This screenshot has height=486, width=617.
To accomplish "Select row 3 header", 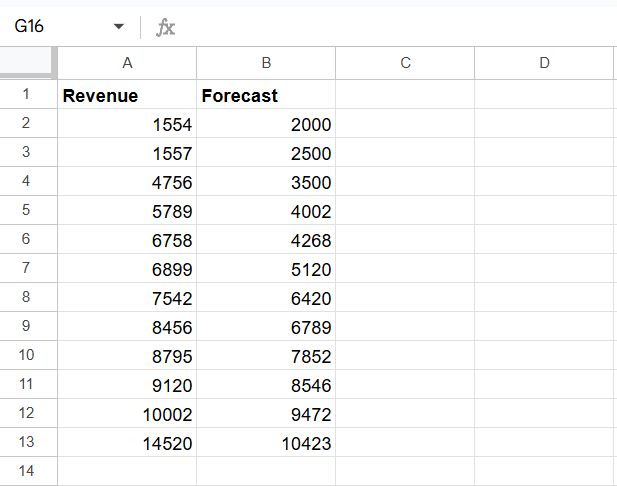I will (x=26, y=152).
